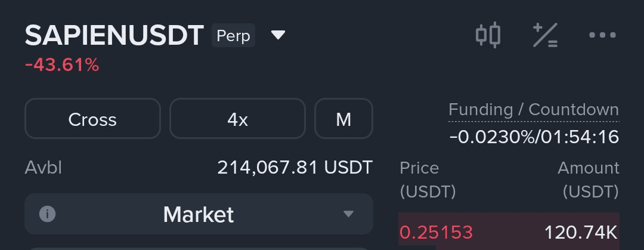Tap the 214,067.81 USDT available balance
The image size is (644, 250).
[x=295, y=168]
